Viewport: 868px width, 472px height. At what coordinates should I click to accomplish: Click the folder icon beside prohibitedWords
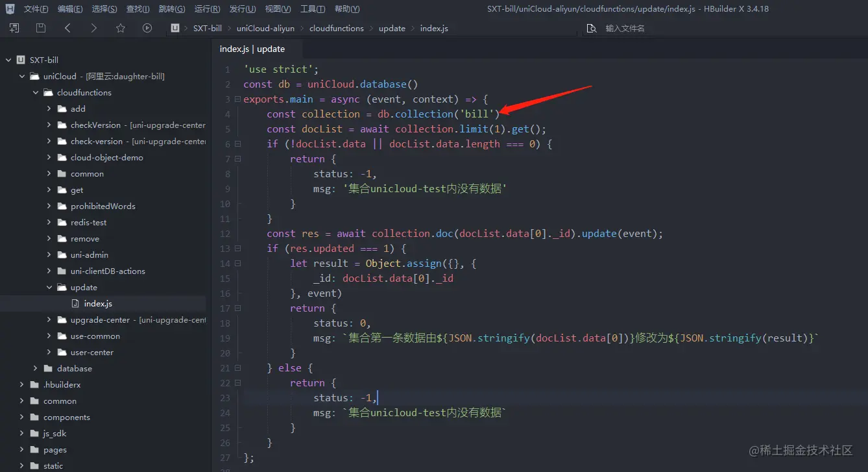coord(62,206)
